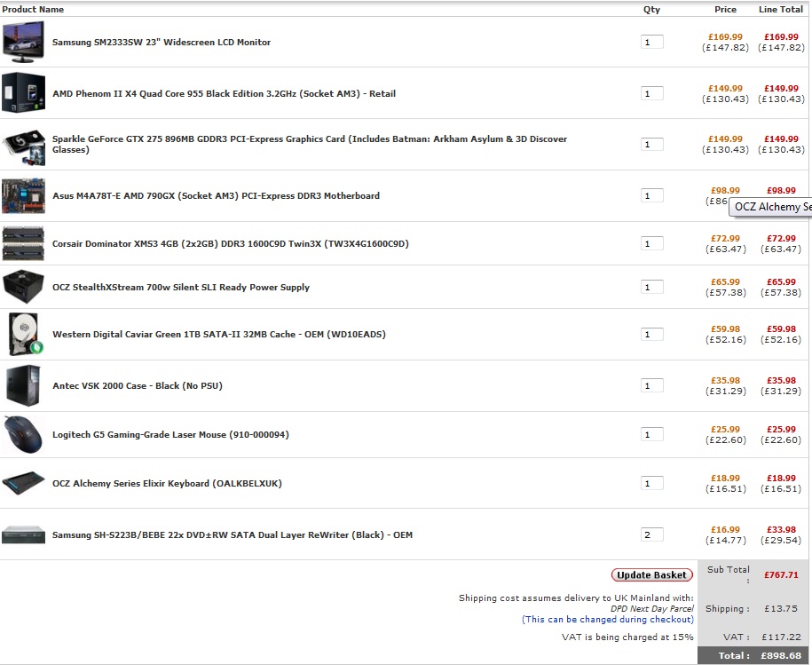The height and width of the screenshot is (665, 812).
Task: Click quantity field for Samsung LCD Monitor
Action: tap(652, 42)
